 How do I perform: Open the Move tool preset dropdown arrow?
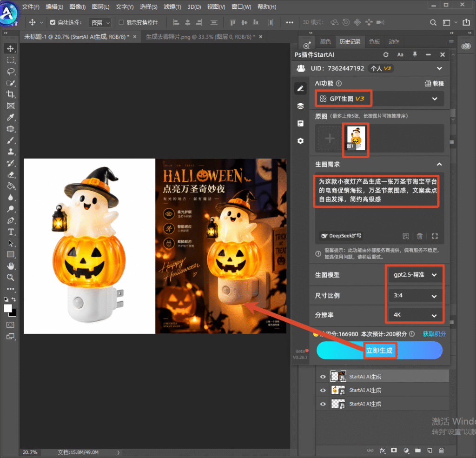click(x=41, y=23)
